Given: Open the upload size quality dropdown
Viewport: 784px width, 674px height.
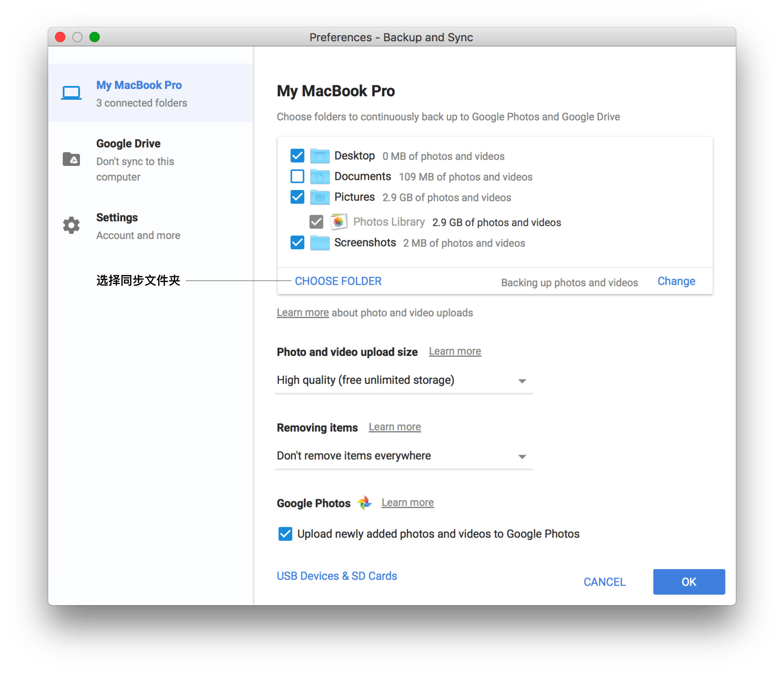Looking at the screenshot, I should pos(403,380).
